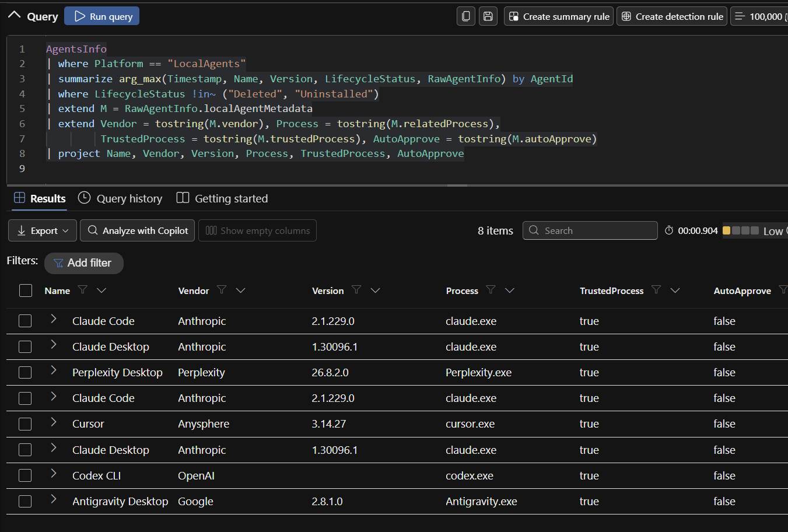Select the Perplexity Desktop name cell
This screenshot has height=532, width=788.
click(117, 372)
